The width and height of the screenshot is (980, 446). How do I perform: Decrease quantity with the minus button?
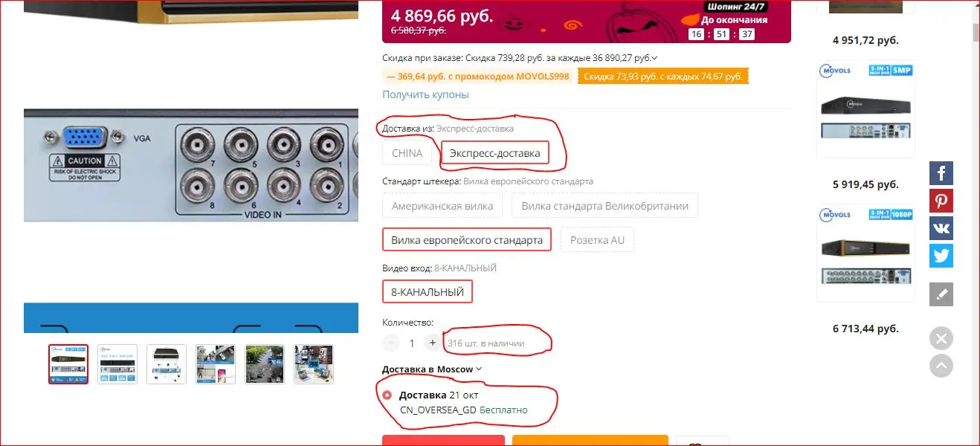391,343
